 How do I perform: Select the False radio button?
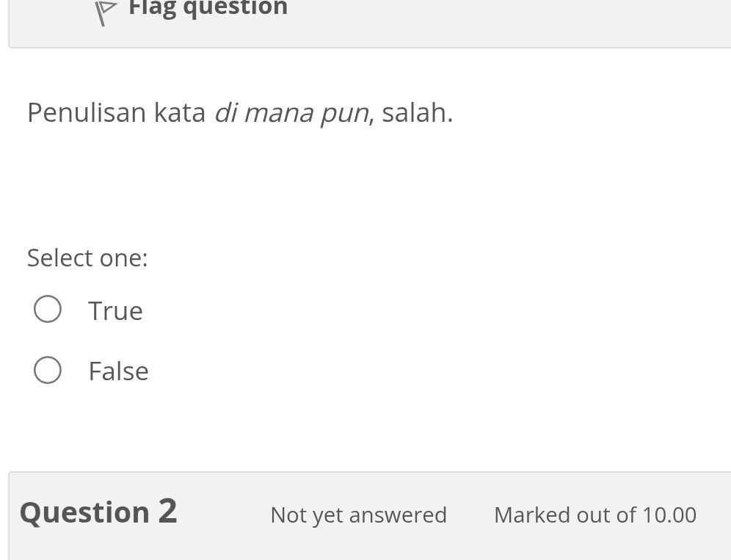click(48, 370)
